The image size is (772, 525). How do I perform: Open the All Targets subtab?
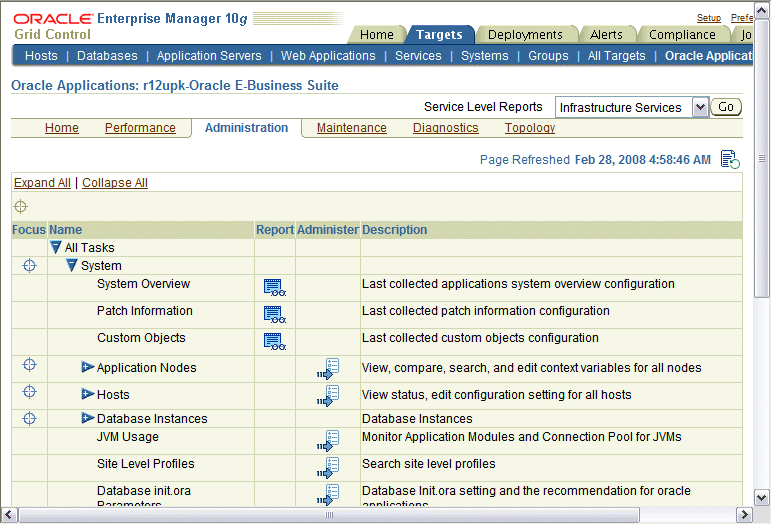[x=616, y=56]
